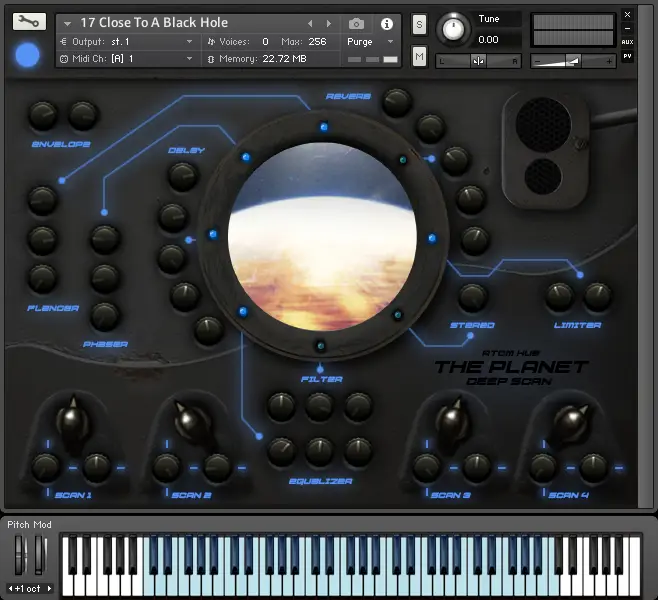Click the round blue instrument logo
Image resolution: width=658 pixels, height=600 pixels.
[28, 55]
